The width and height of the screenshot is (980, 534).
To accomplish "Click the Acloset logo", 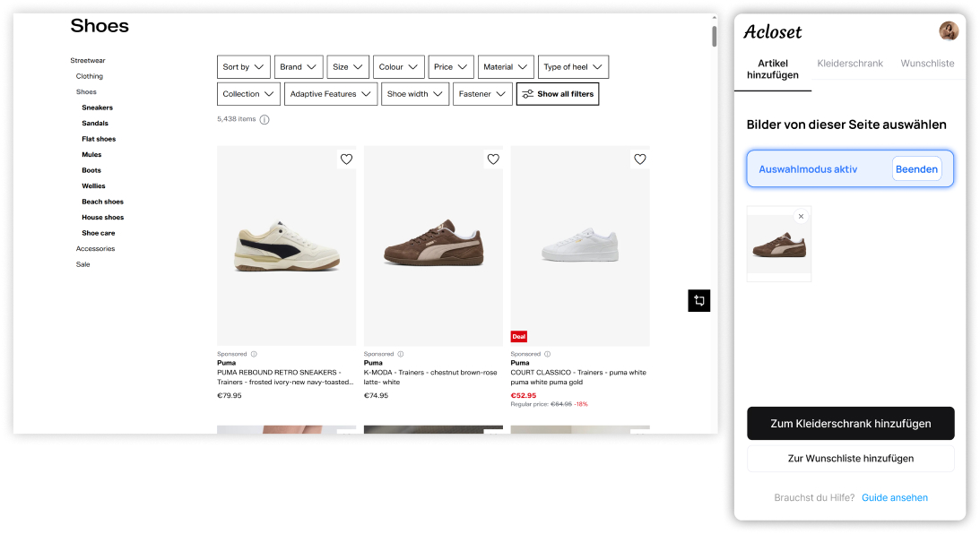I will point(773,32).
